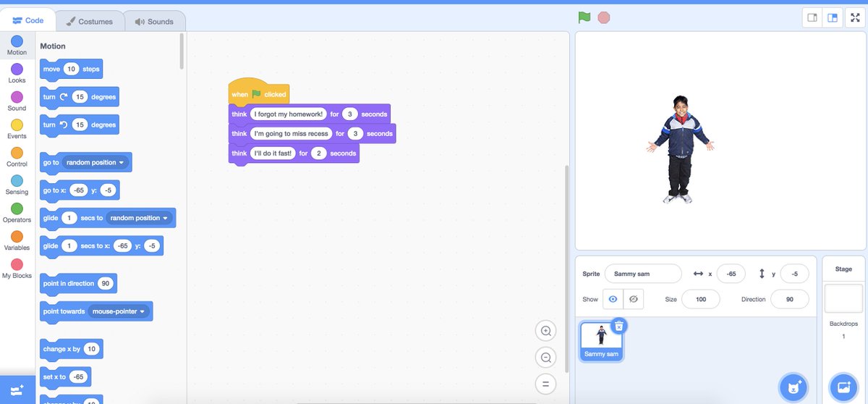Open the Costumes tab
This screenshot has height=404, width=868.
[89, 21]
